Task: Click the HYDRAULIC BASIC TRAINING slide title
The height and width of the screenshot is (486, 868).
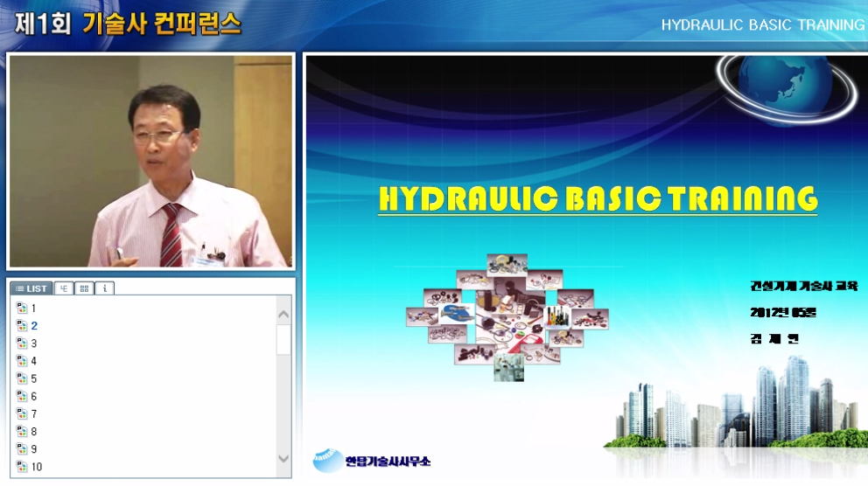Action: pyautogui.click(x=598, y=199)
